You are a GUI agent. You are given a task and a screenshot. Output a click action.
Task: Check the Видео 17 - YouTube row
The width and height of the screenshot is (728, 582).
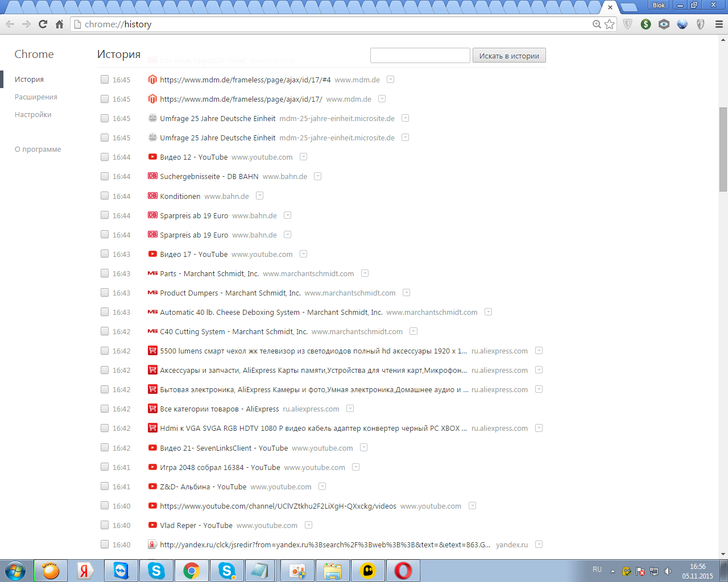click(105, 254)
